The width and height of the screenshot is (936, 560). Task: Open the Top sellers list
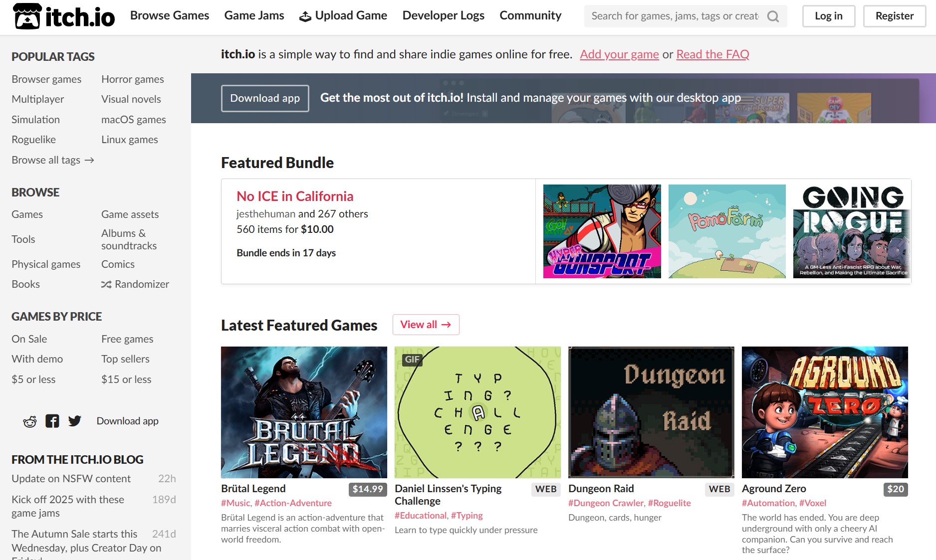pyautogui.click(x=125, y=359)
